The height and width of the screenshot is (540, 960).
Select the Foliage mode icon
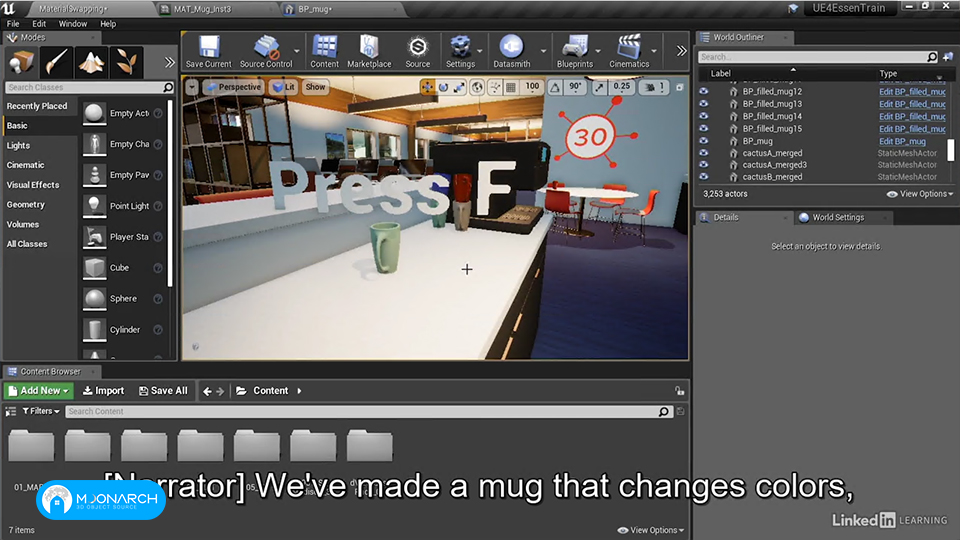[x=127, y=62]
